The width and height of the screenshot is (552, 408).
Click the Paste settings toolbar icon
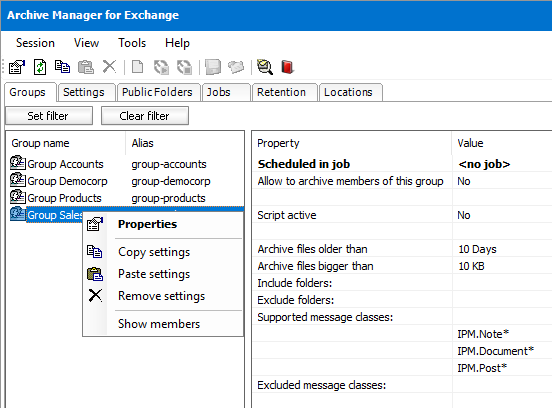pyautogui.click(x=86, y=67)
